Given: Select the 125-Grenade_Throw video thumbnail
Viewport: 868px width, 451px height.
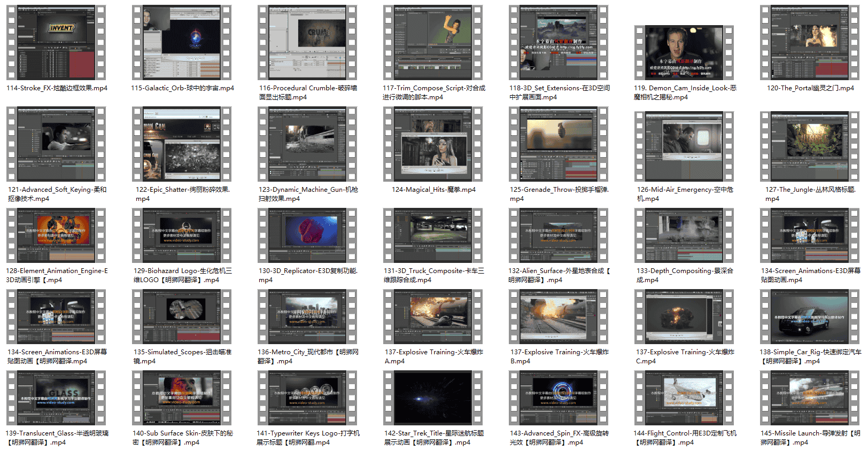Looking at the screenshot, I should pos(559,144).
